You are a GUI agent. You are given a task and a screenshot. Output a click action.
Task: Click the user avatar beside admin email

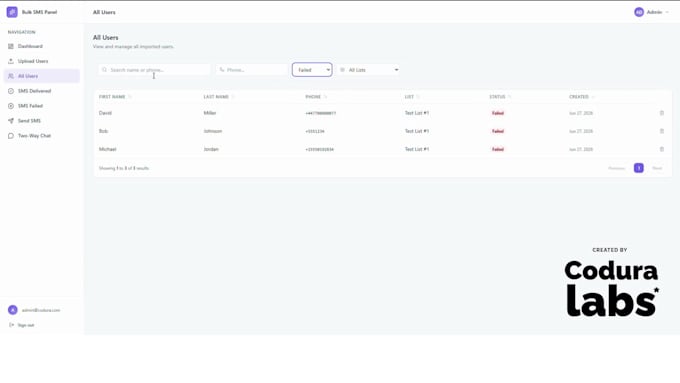click(13, 310)
